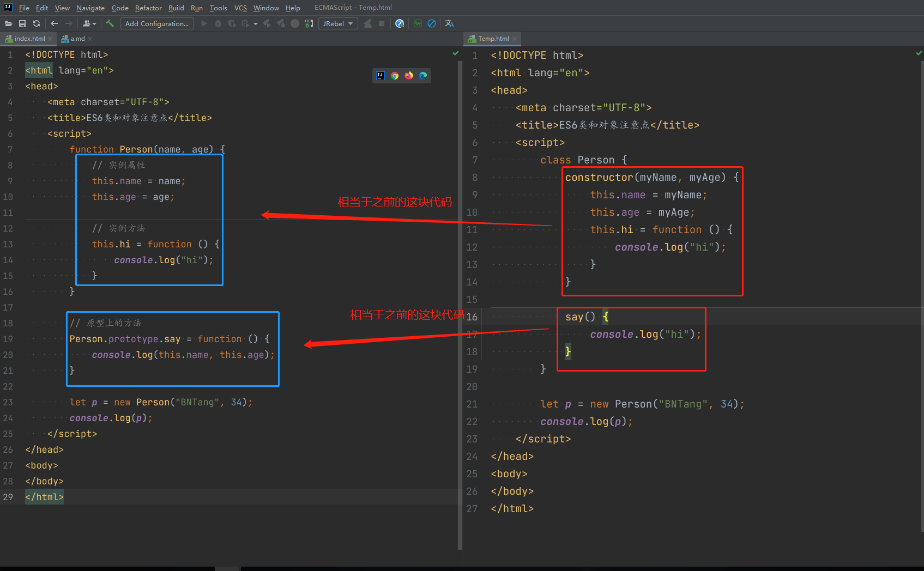The image size is (924, 571).
Task: Open the Navigate menu
Action: [90, 8]
